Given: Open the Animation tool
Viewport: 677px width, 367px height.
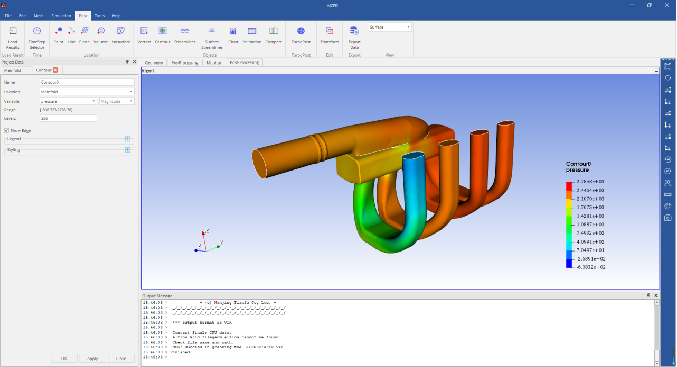Looking at the screenshot, I should pyautogui.click(x=252, y=35).
